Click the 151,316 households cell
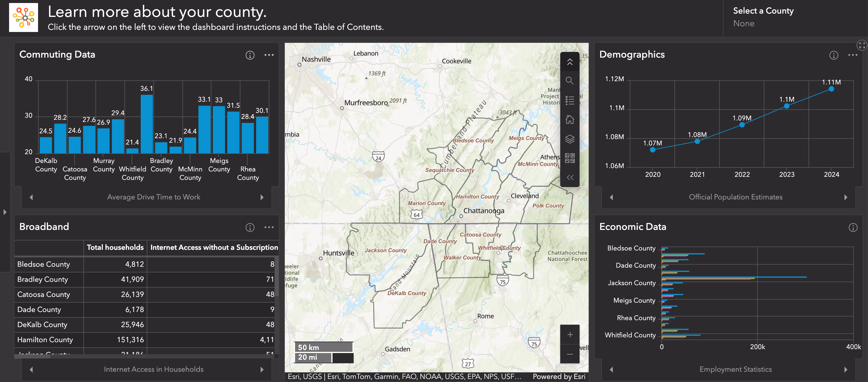Viewport: 868px width, 382px height. pos(115,340)
